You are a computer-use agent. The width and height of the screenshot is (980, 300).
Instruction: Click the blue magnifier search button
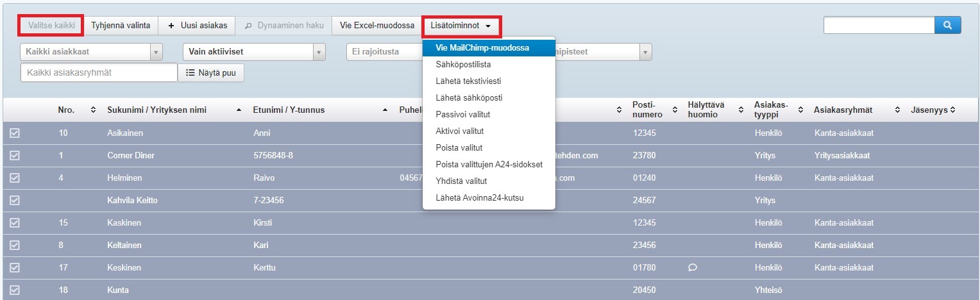coord(948,25)
